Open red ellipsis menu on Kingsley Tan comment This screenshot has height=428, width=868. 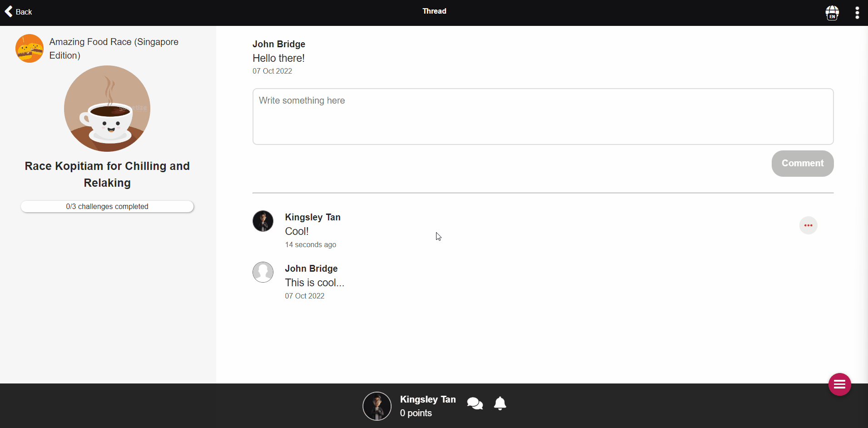coord(808,225)
